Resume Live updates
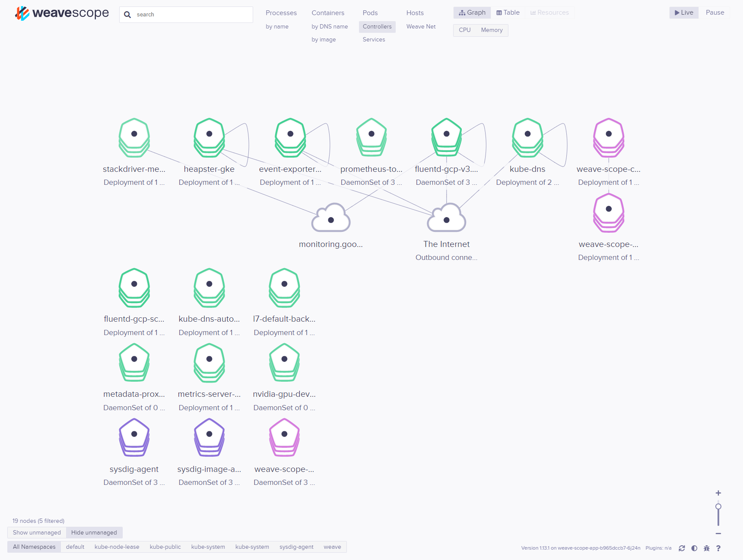This screenshot has width=743, height=560. click(684, 13)
